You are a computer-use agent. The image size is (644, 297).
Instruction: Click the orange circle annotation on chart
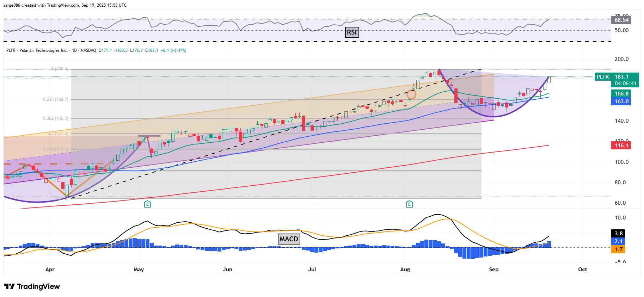point(411,94)
